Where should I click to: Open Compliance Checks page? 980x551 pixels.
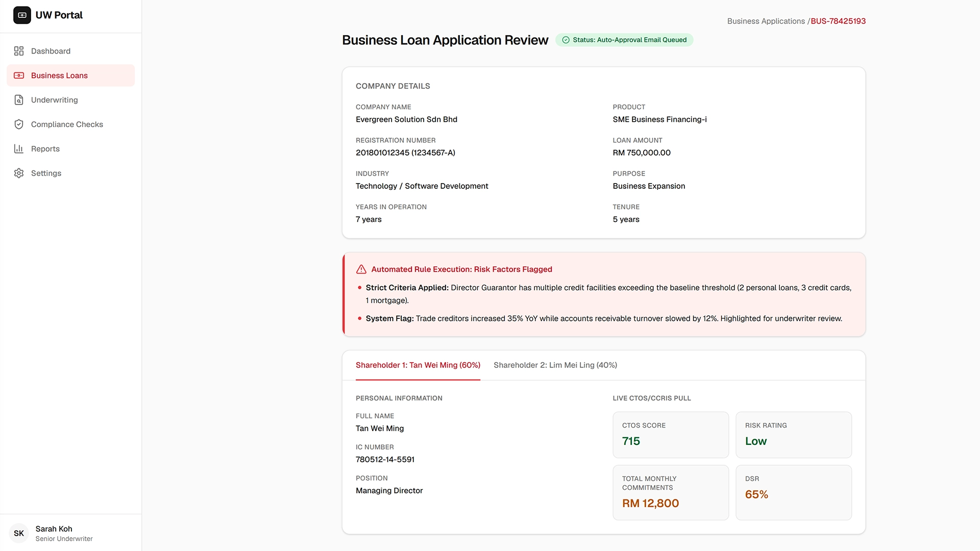click(71, 124)
